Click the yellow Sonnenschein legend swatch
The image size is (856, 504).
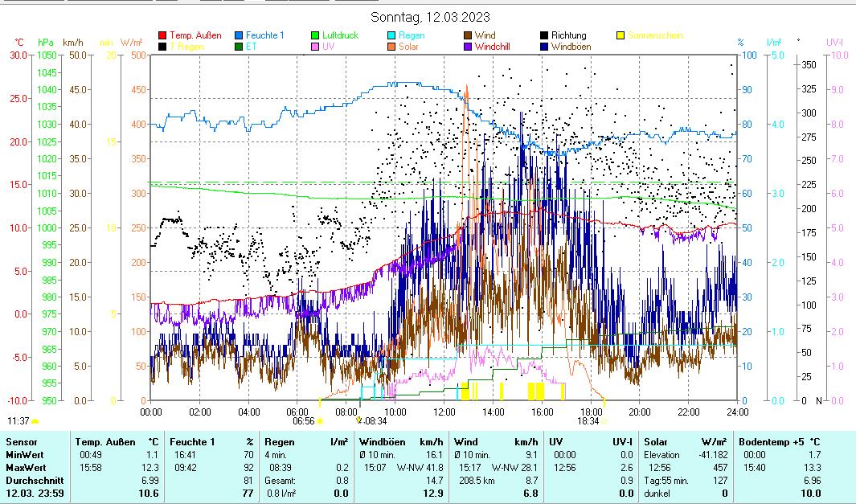[620, 35]
